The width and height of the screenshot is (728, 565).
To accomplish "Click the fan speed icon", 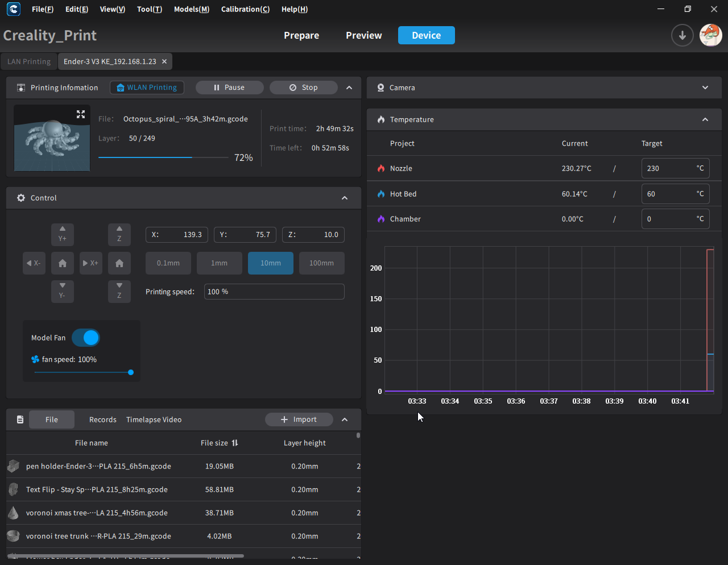I will click(x=35, y=359).
